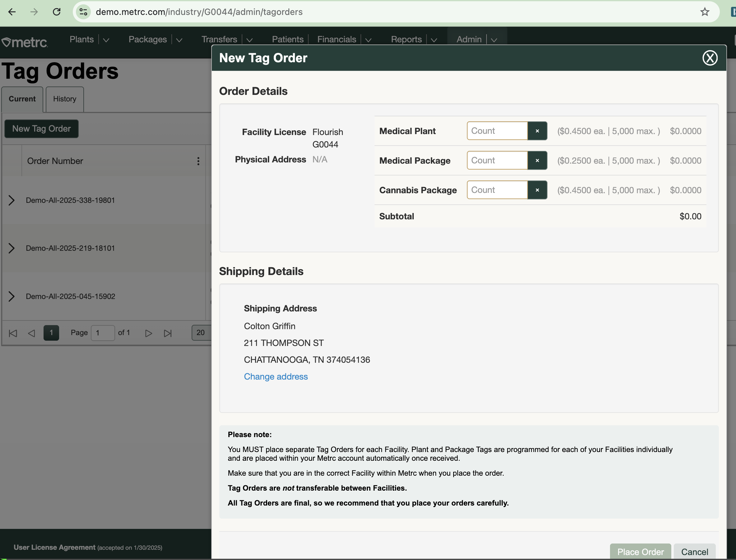Clear the Medical Plant count field
The width and height of the screenshot is (736, 560).
(x=537, y=131)
